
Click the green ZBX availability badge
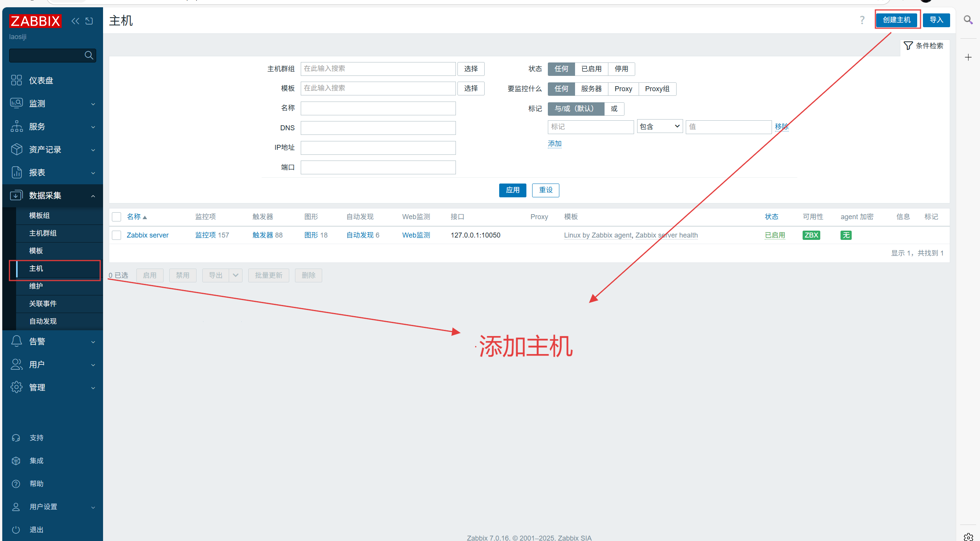(x=811, y=235)
